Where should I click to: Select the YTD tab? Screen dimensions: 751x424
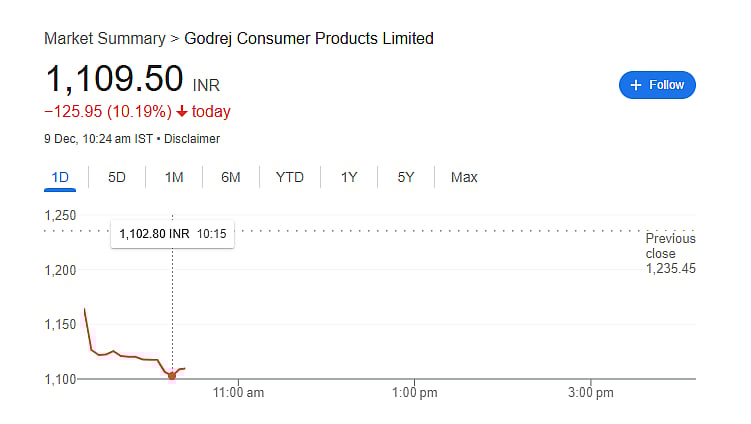click(x=290, y=177)
